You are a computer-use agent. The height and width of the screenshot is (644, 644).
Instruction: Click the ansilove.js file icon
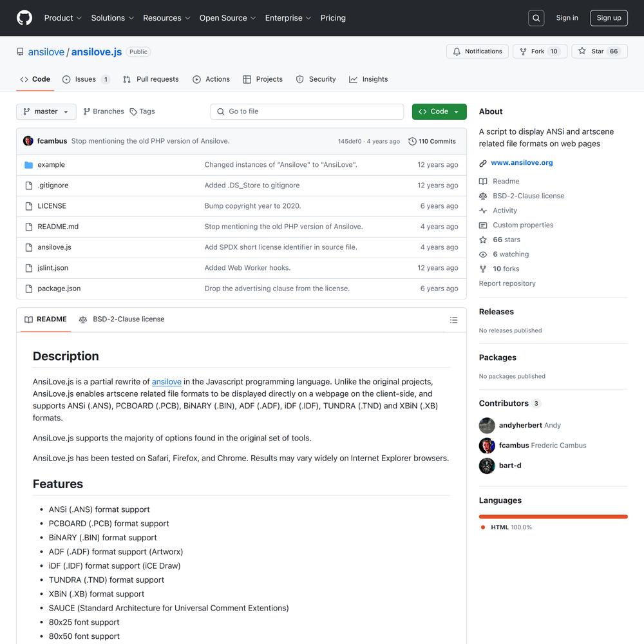[x=29, y=247]
